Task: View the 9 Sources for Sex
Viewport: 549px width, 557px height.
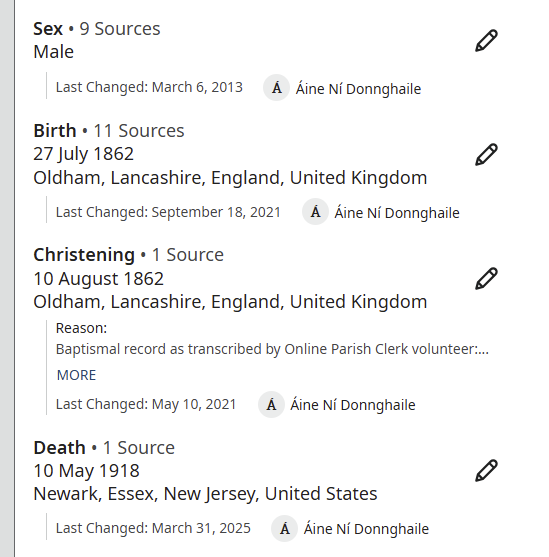Action: [120, 29]
